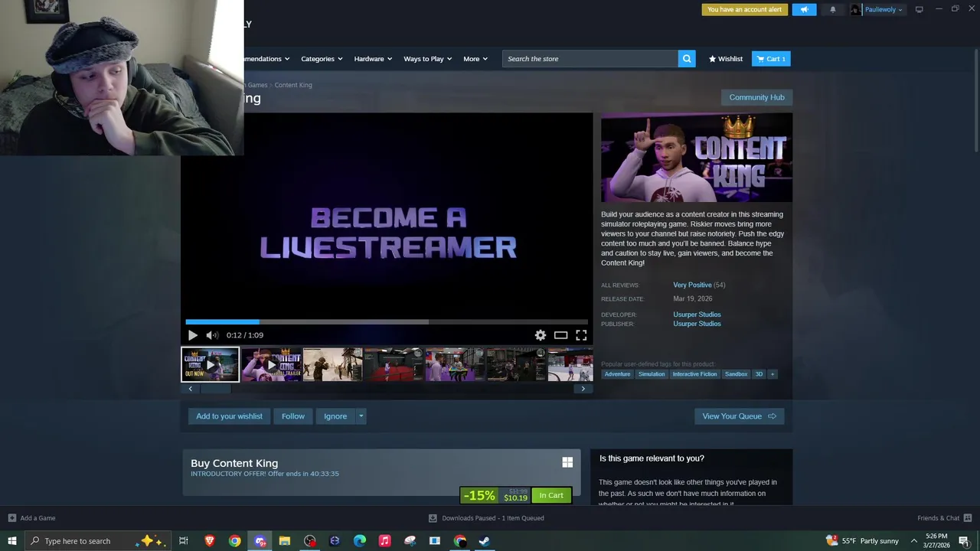Open Google Chrome in taskbar

tap(234, 541)
